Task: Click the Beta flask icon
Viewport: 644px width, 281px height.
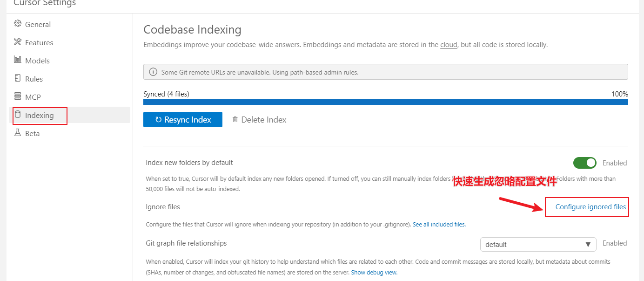Action: pyautogui.click(x=18, y=133)
